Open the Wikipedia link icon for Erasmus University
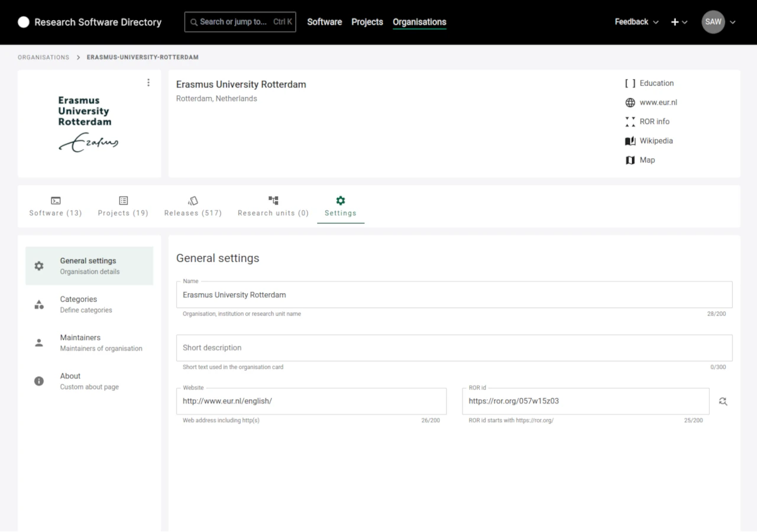This screenshot has height=532, width=757. coord(630,141)
